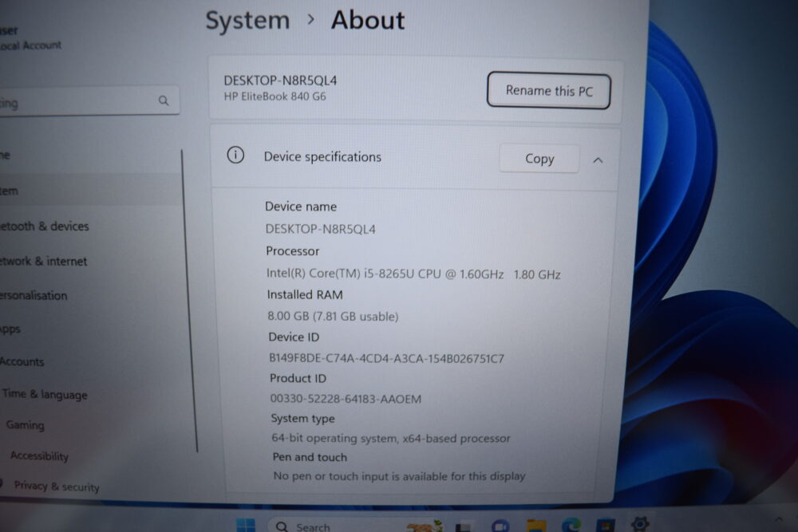Copy the device specifications
The height and width of the screenshot is (532, 798).
click(x=539, y=159)
